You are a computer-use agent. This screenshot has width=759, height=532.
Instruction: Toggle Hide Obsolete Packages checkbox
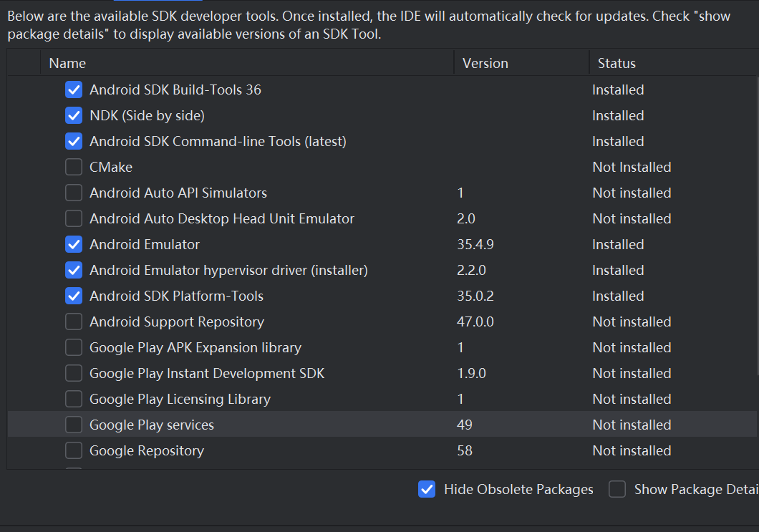point(427,490)
